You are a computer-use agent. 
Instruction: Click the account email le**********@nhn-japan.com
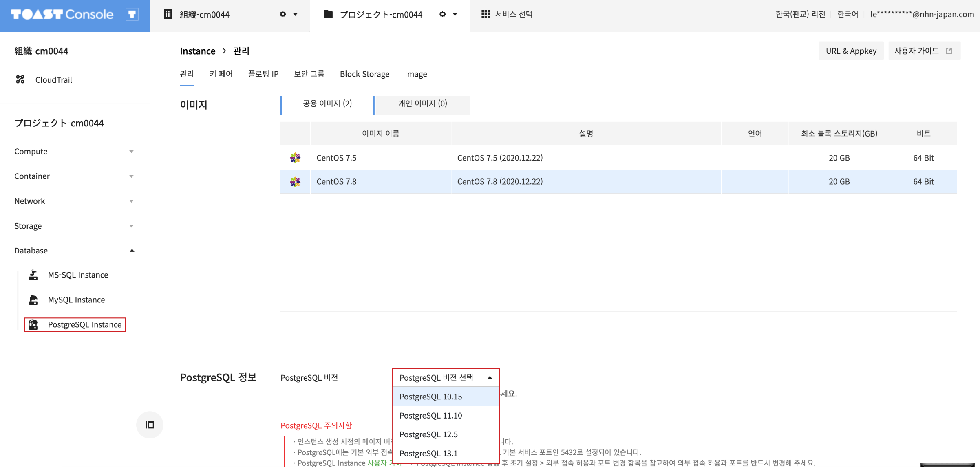pyautogui.click(x=922, y=14)
